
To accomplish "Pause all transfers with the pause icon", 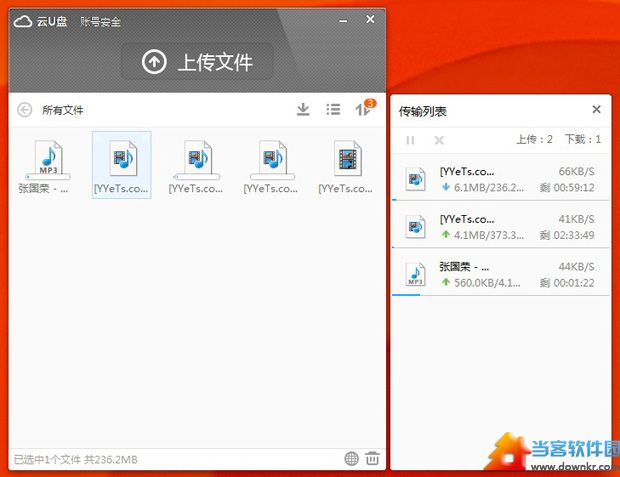I will click(x=410, y=140).
